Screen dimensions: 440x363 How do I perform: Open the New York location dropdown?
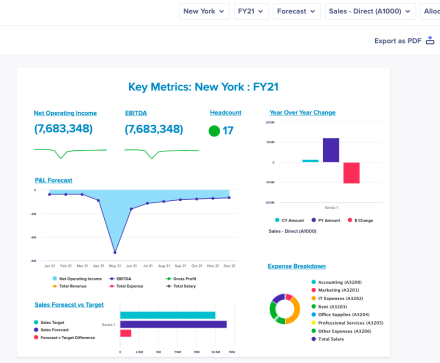pos(204,11)
